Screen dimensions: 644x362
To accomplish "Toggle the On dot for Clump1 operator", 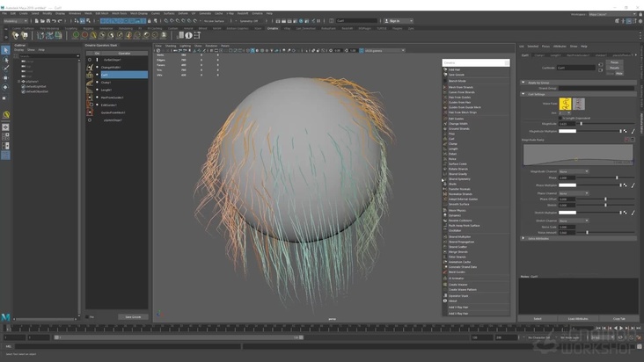I will pos(98,83).
